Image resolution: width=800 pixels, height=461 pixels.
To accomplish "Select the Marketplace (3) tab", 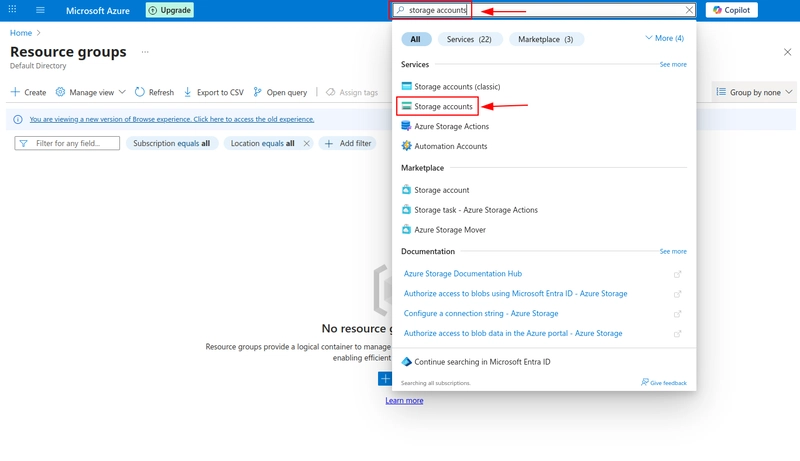I will click(x=546, y=39).
